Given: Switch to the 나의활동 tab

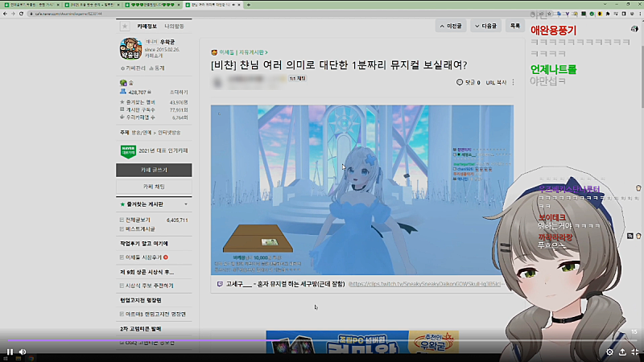Looking at the screenshot, I should pyautogui.click(x=174, y=27).
